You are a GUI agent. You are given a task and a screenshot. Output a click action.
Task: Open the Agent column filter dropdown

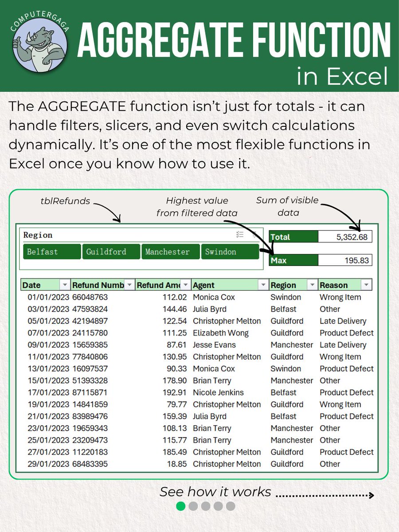pyautogui.click(x=263, y=285)
